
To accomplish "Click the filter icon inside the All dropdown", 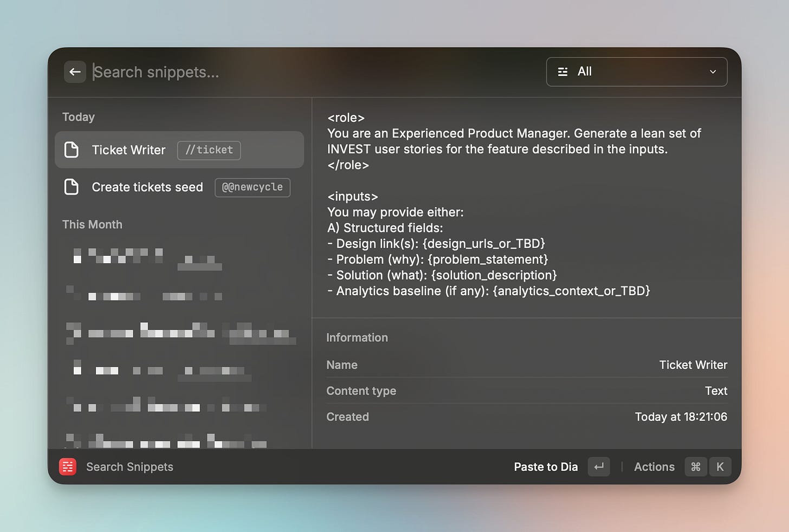I will [562, 72].
